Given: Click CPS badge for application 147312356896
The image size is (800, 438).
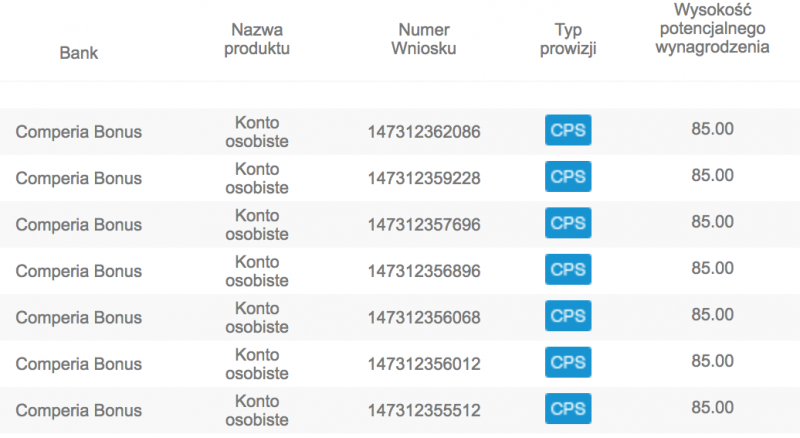Looking at the screenshot, I should tap(568, 270).
